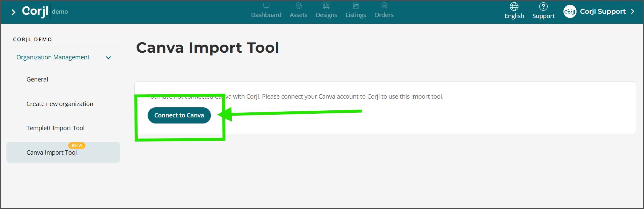Click the Listings icon in the top navigation

[356, 6]
